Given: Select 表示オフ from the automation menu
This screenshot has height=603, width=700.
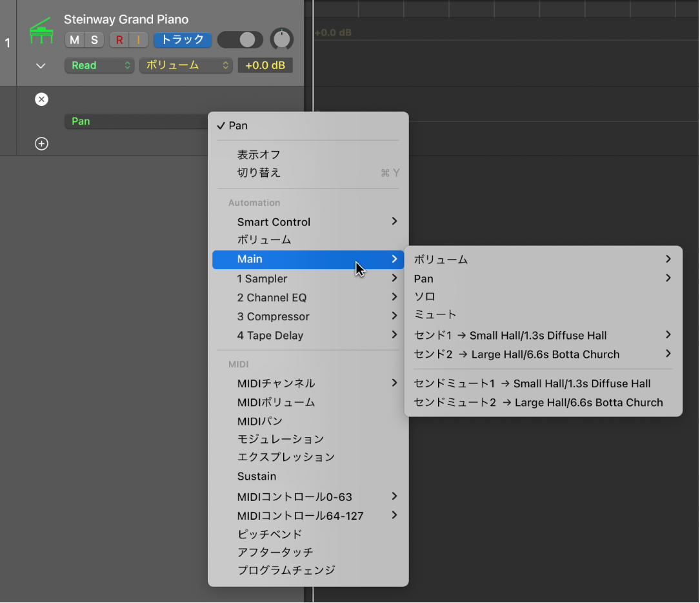Looking at the screenshot, I should click(257, 154).
